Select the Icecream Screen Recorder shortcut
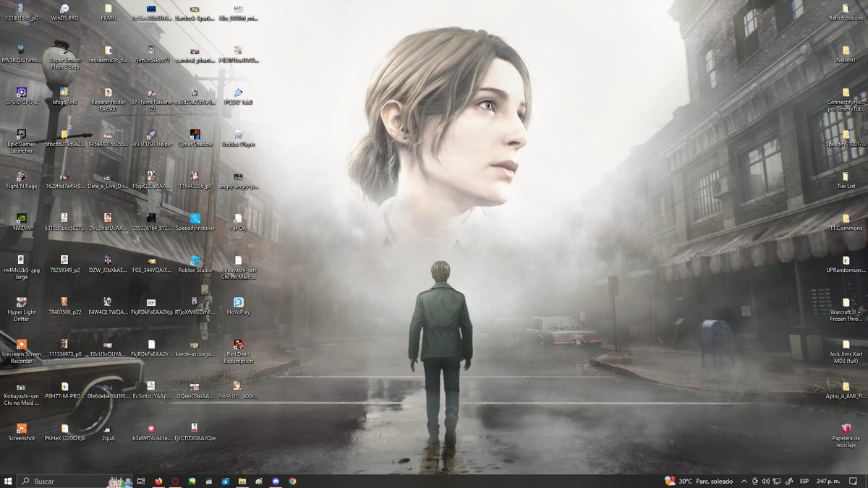 [21, 351]
